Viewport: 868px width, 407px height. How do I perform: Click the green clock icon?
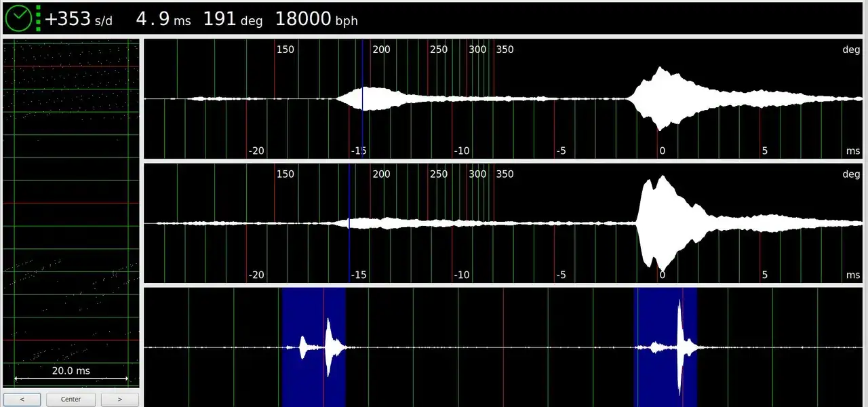click(18, 18)
